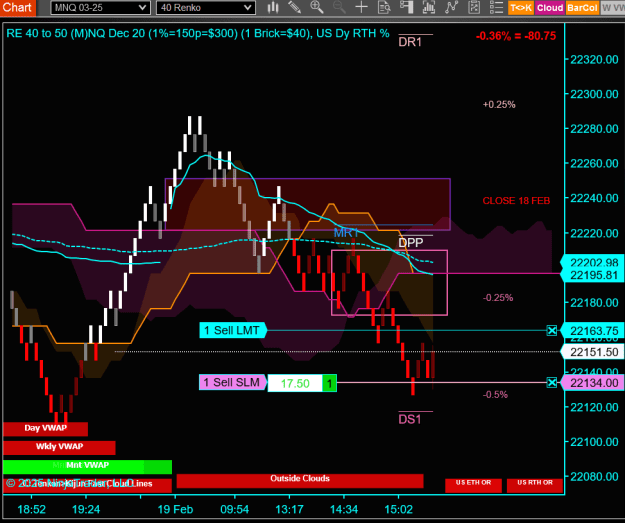Click the MR1 label
Screen dimensions: 625x523
(x=346, y=233)
